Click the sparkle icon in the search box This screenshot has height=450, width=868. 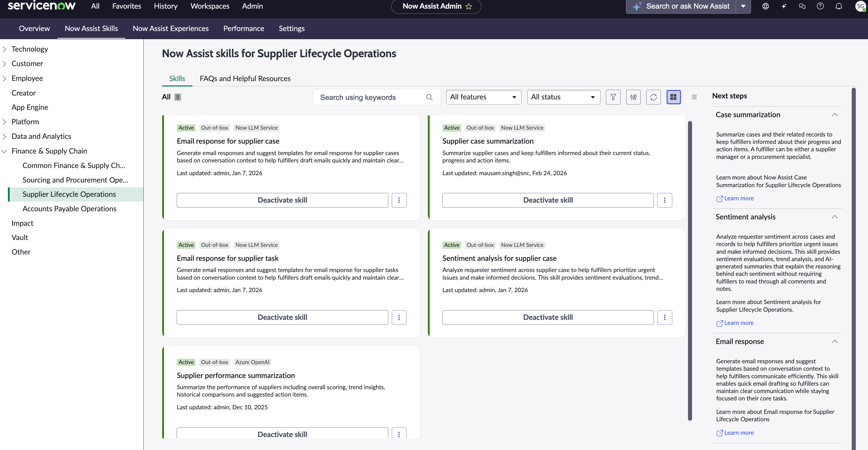(x=637, y=6)
